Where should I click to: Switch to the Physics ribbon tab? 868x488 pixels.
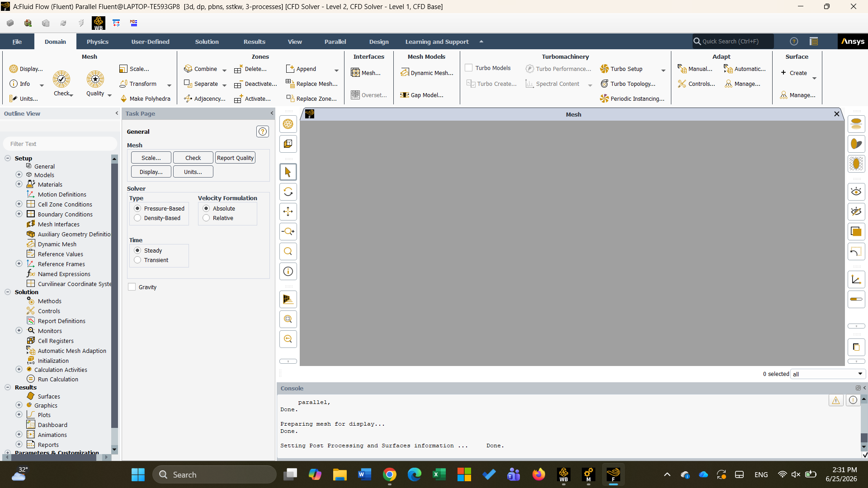click(x=98, y=42)
